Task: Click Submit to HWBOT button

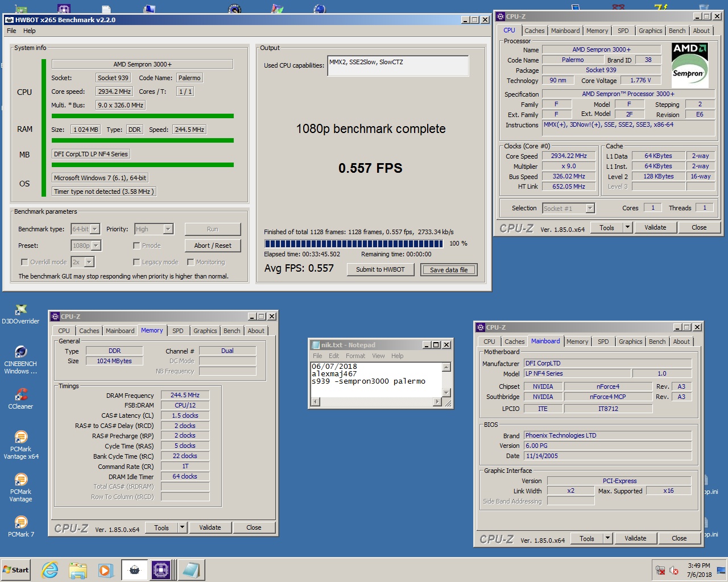Action: 380,269
